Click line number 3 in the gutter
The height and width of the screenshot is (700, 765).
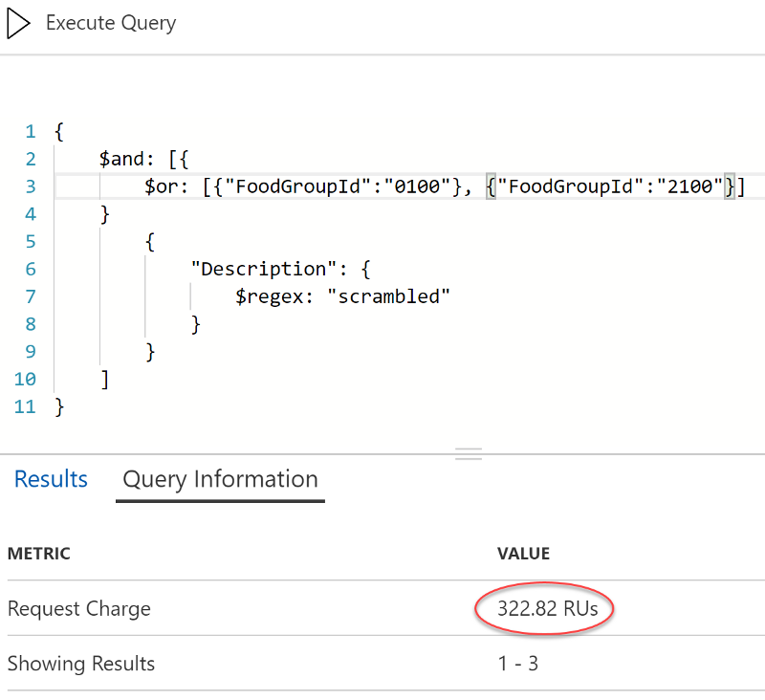(x=31, y=186)
